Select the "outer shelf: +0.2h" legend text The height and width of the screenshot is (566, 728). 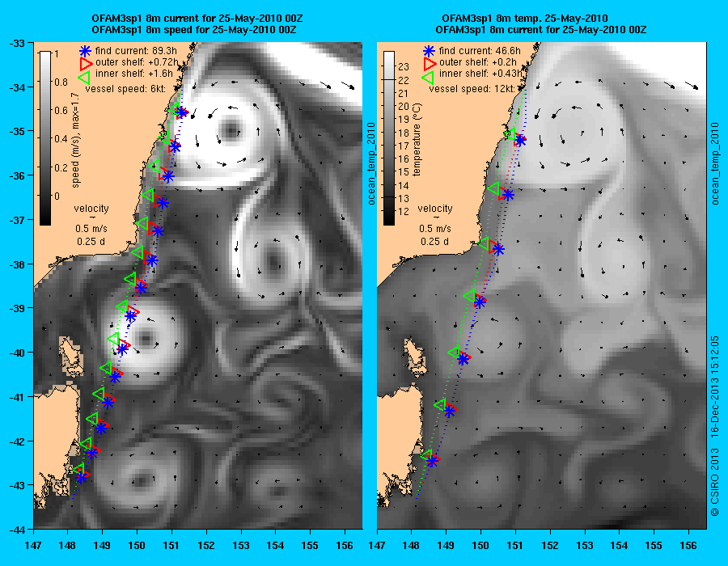pos(478,62)
